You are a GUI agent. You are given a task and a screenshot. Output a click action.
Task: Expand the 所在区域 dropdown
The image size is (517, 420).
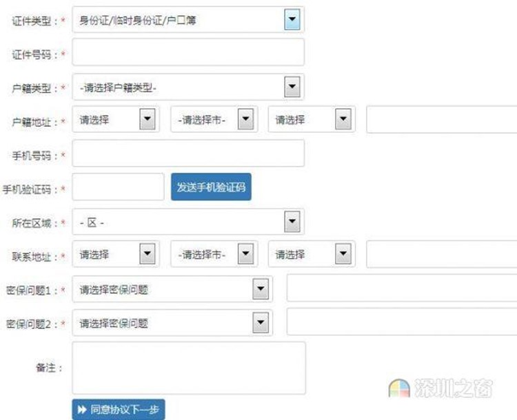[187, 222]
